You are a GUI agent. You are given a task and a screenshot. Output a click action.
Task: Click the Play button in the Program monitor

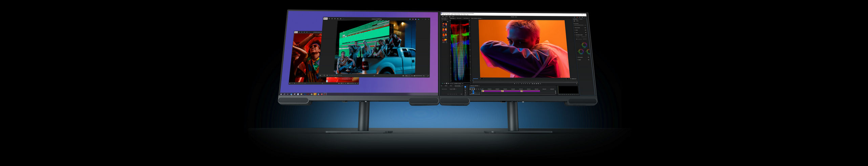pyautogui.click(x=526, y=84)
